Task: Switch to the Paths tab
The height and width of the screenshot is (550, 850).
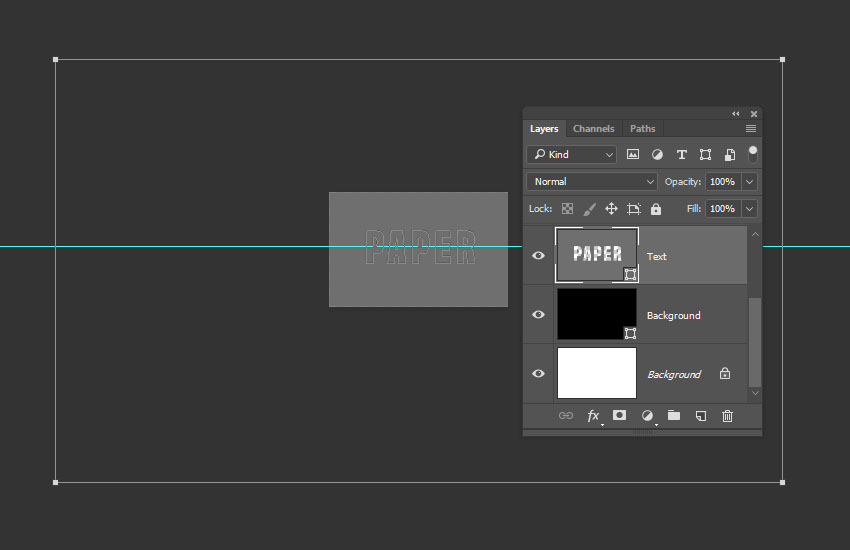Action: (x=642, y=128)
